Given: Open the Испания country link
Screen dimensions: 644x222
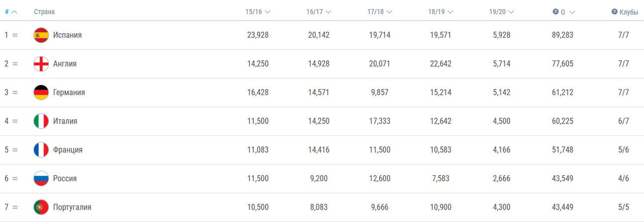Looking at the screenshot, I should (67, 35).
